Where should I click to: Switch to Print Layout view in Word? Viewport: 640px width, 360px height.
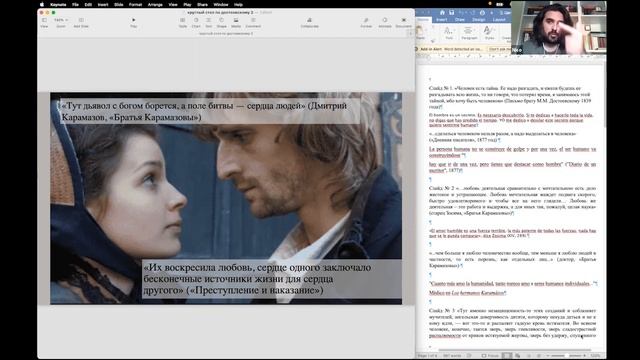click(507, 356)
